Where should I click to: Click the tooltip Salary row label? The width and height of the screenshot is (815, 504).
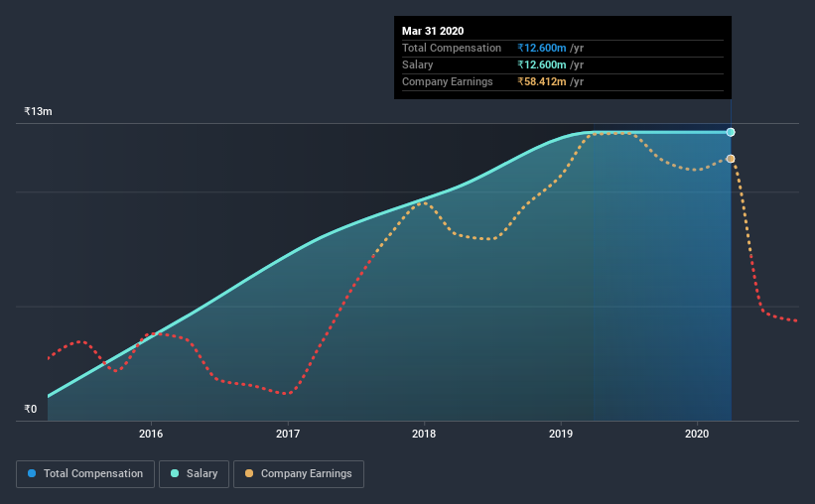pos(417,64)
